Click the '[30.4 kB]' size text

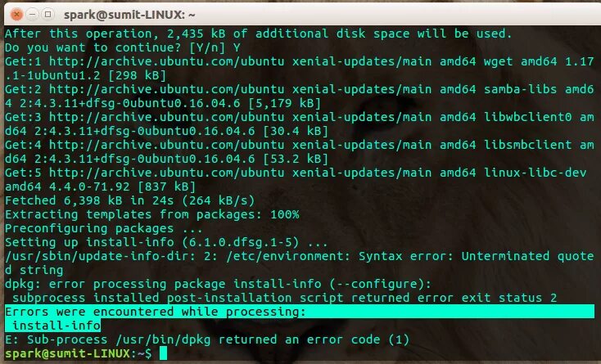point(296,131)
